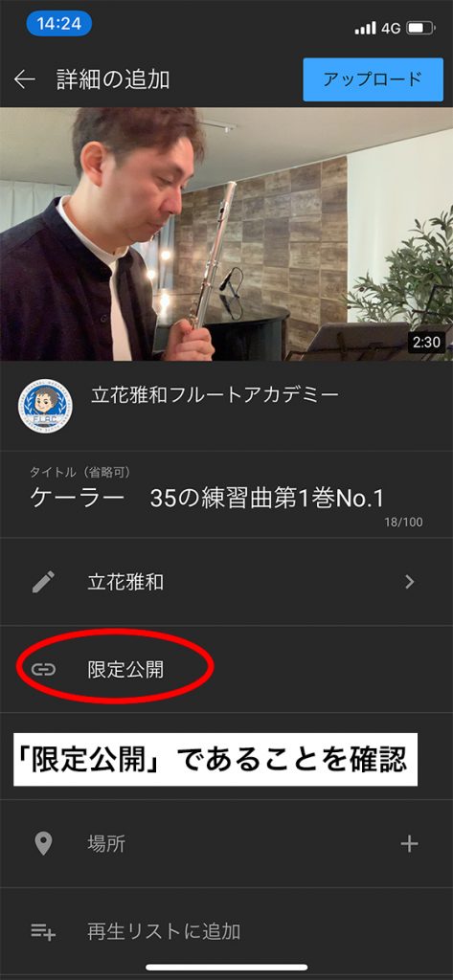Tap the link visibility icon
Screen dimensions: 453x980
tap(43, 669)
